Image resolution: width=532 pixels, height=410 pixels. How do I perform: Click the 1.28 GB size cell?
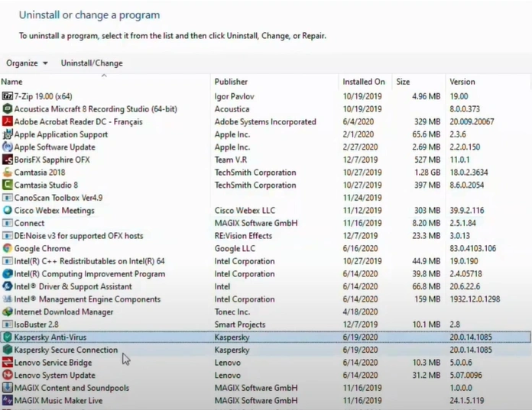pyautogui.click(x=427, y=172)
